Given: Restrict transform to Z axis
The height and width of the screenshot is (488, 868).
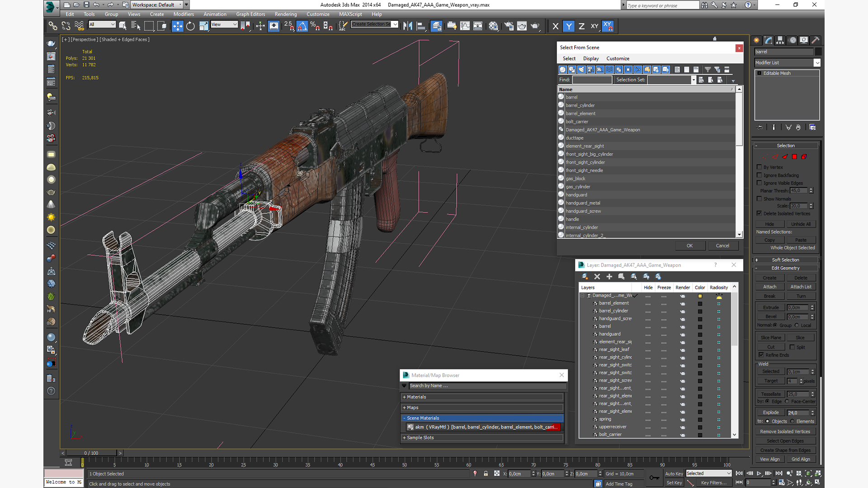Looking at the screenshot, I should [x=581, y=26].
